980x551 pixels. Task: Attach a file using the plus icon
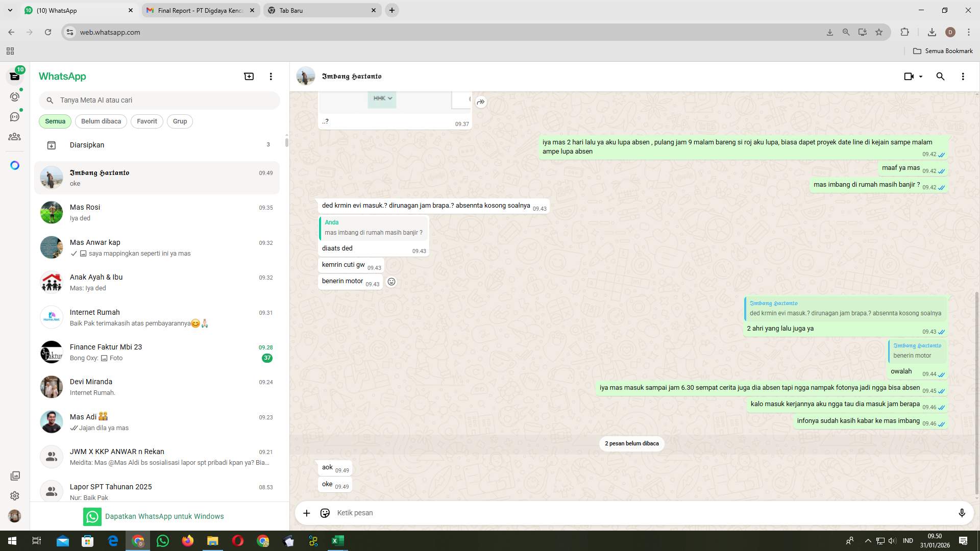[x=306, y=513]
